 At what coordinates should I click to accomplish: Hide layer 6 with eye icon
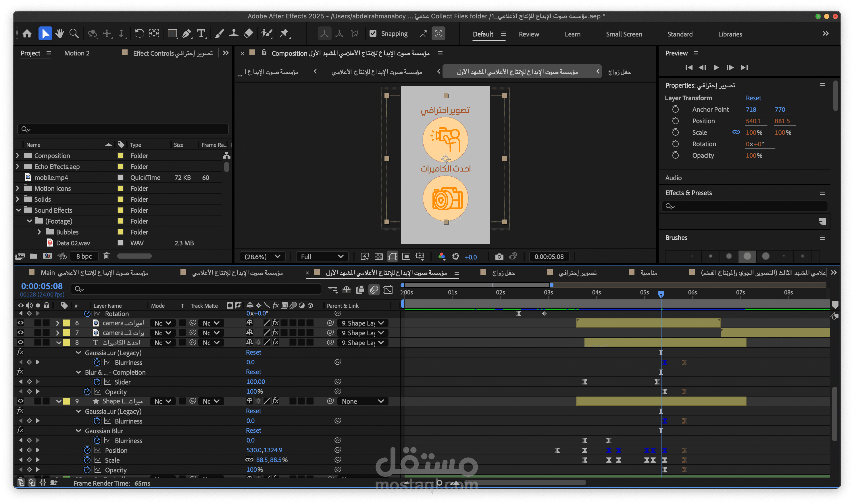tap(20, 323)
